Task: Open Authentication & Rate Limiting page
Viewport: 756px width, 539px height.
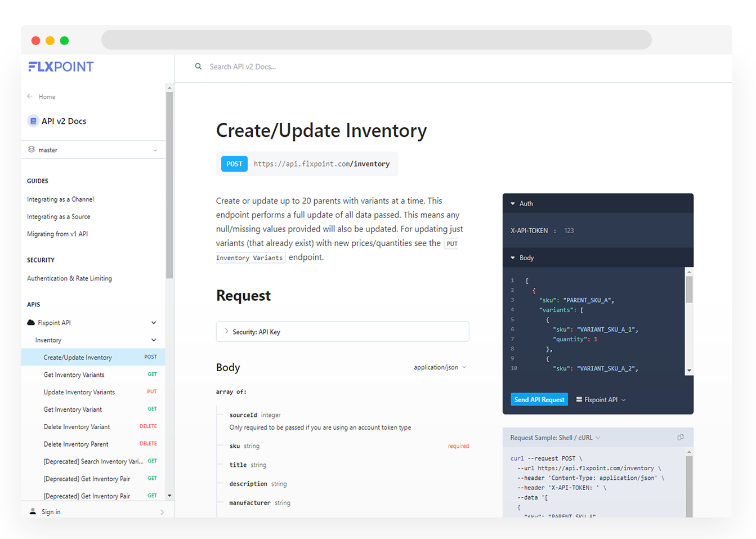Action: [69, 278]
